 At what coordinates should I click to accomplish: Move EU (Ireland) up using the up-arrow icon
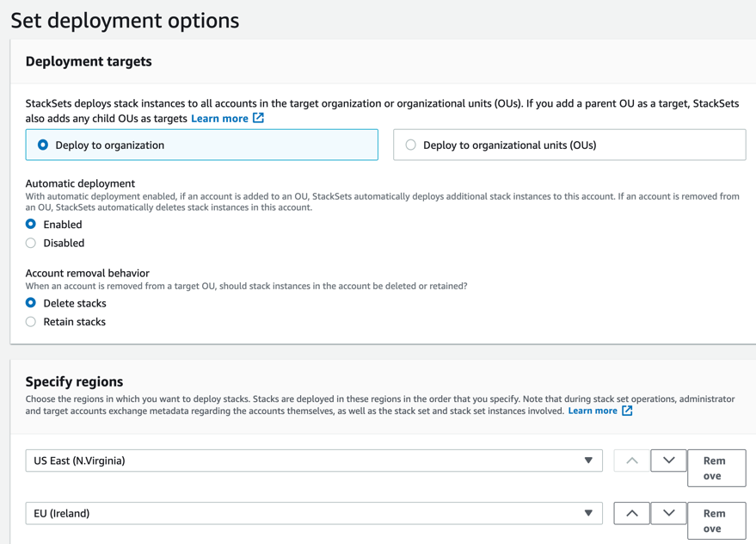coord(631,513)
